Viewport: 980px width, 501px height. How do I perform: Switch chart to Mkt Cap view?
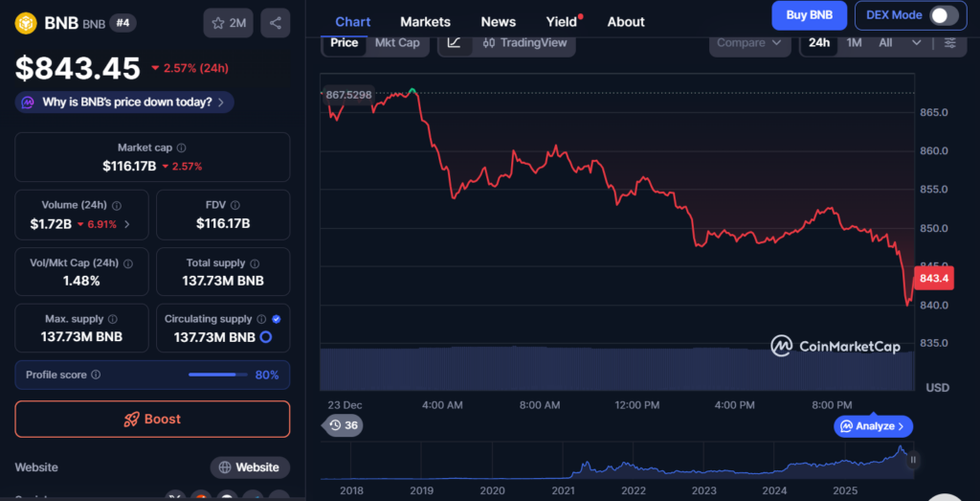point(397,43)
